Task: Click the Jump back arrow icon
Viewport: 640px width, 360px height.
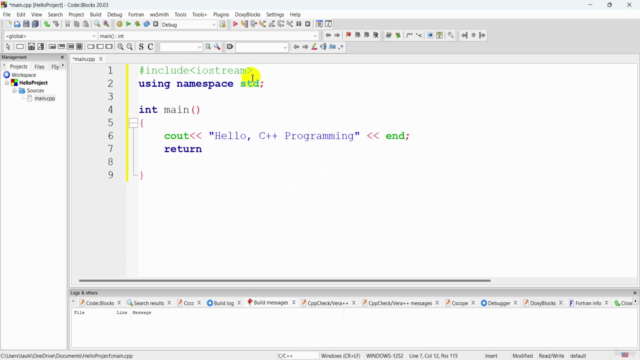Action: (328, 36)
